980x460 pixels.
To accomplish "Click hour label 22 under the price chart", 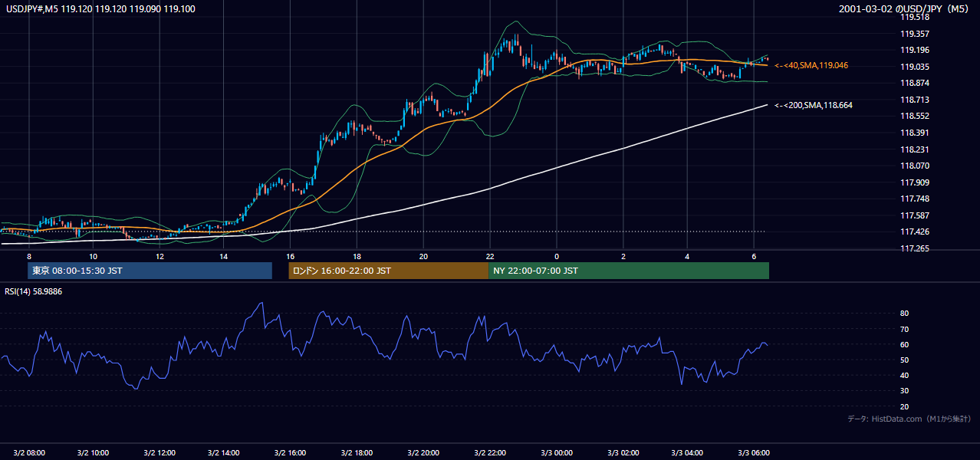I will (x=491, y=256).
